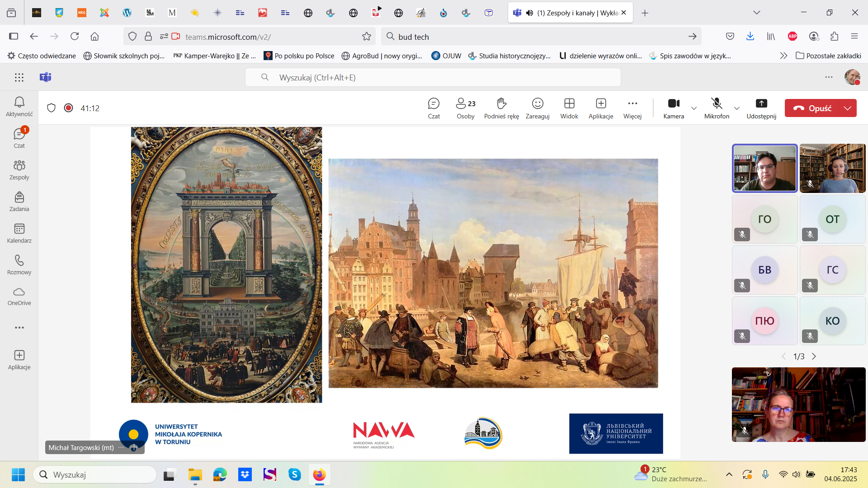Viewport: 868px width, 488px height.
Task: Click the Udostępnij share screen icon
Action: (x=761, y=104)
